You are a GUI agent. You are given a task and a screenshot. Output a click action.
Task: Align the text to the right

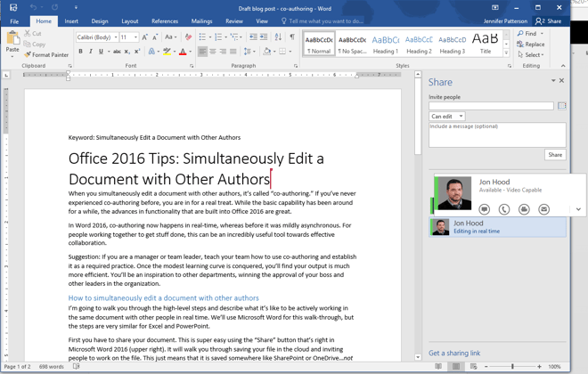point(223,52)
